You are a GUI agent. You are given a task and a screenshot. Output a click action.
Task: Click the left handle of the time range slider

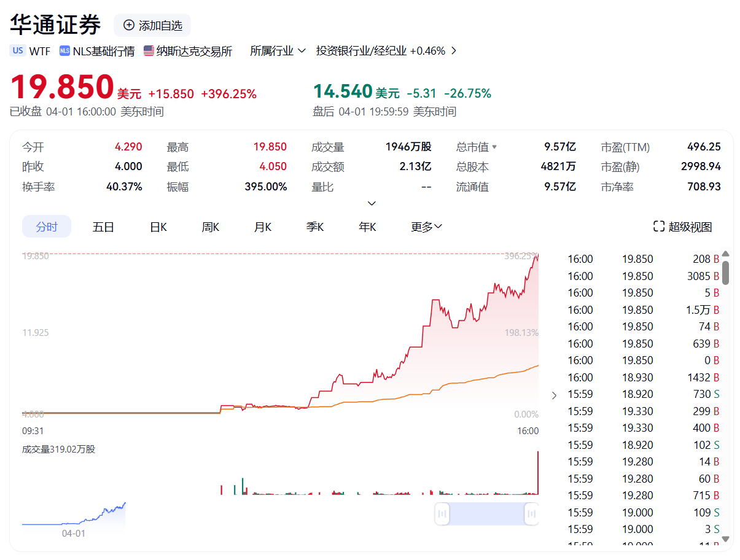point(442,513)
